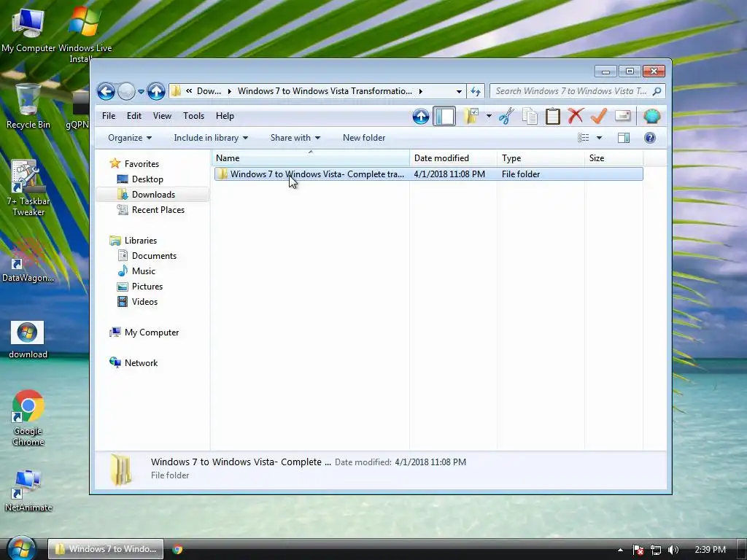Sort by the Name column header
This screenshot has height=560, width=747.
click(310, 158)
